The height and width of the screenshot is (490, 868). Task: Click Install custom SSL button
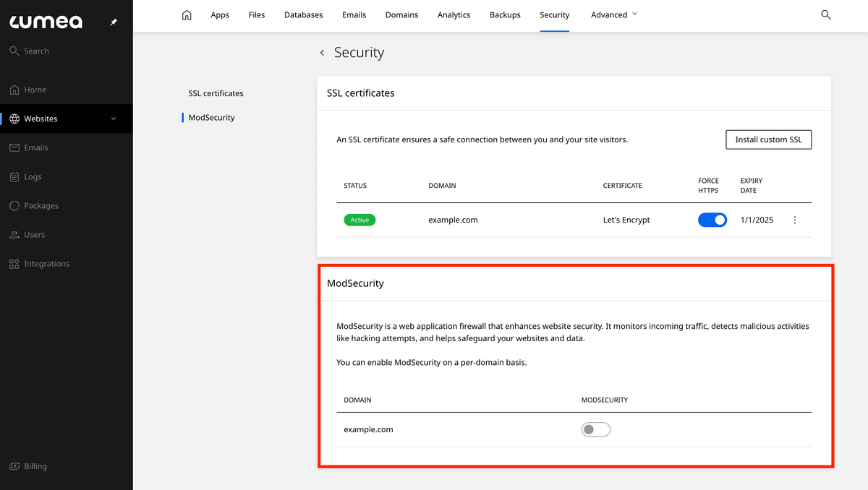(769, 139)
